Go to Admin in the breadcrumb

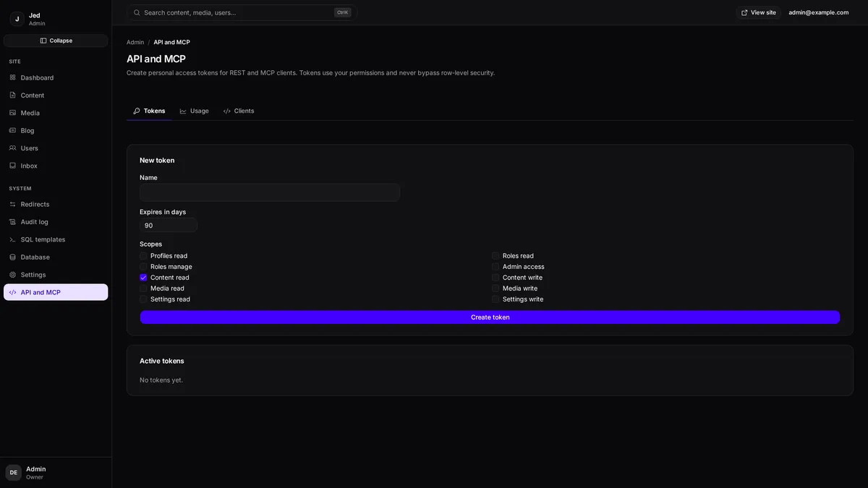(135, 42)
